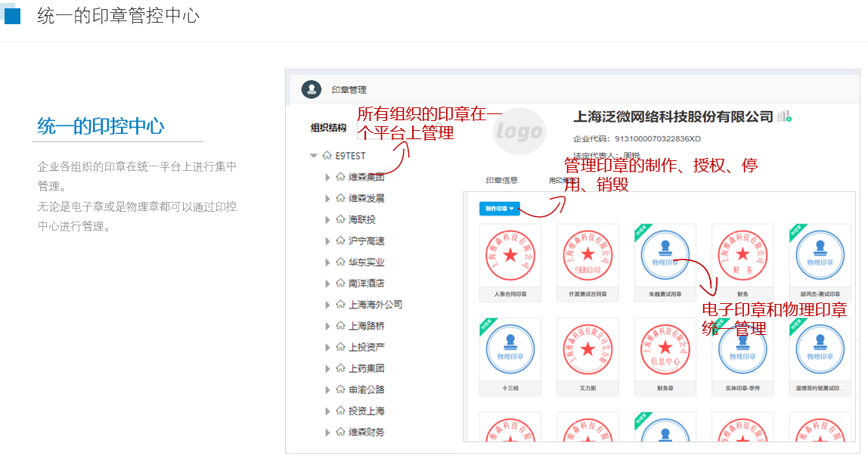
Task: Select 海联投 in the organization tree
Action: 362,219
